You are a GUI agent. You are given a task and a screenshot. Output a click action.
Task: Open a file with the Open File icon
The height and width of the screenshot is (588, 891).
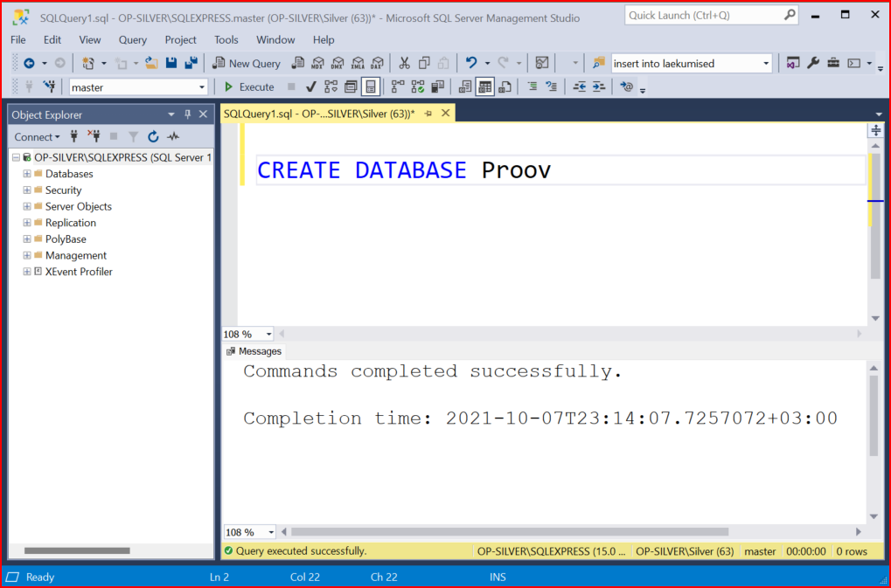click(151, 63)
